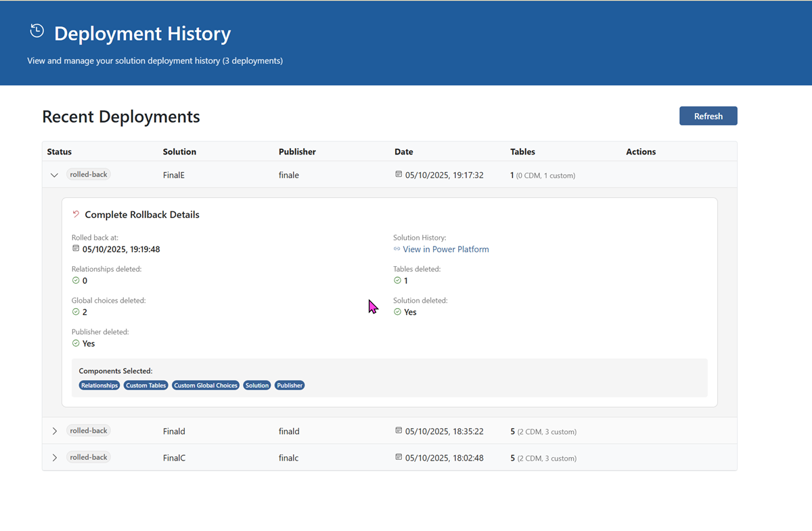Screen dimensions: 812x531
Task: Select the Custom Global Choices tag
Action: click(206, 385)
